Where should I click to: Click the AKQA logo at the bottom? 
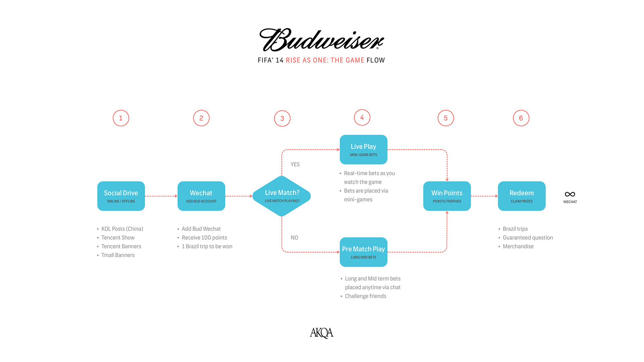point(322,333)
